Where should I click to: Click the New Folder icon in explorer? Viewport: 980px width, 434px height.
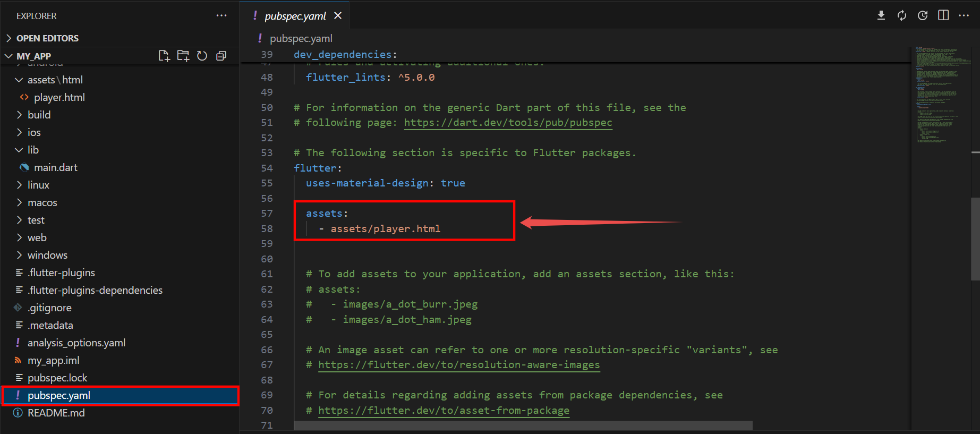pos(183,56)
